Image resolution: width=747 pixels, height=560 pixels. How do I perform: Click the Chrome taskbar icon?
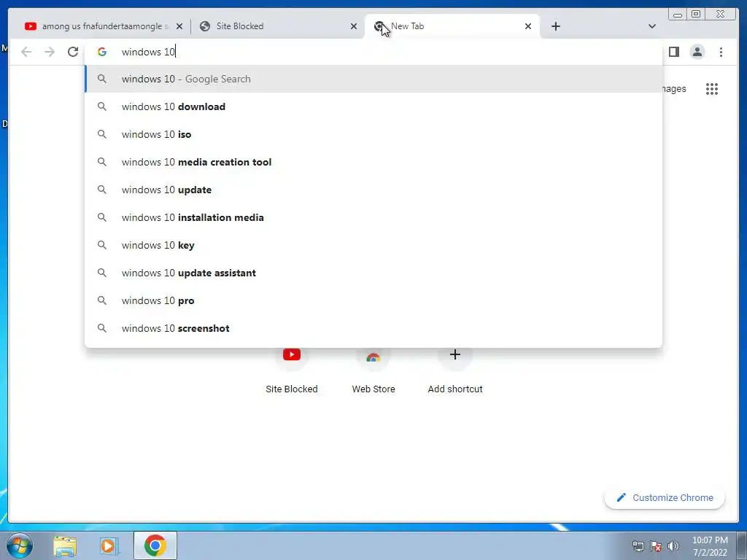(x=155, y=545)
